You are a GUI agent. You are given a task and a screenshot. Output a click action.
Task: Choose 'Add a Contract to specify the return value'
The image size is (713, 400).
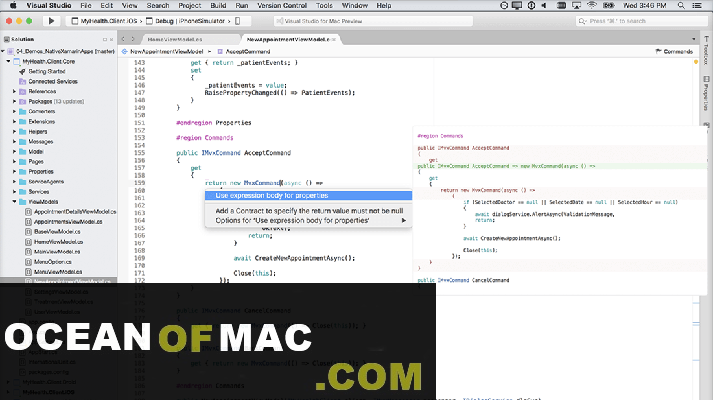point(308,210)
